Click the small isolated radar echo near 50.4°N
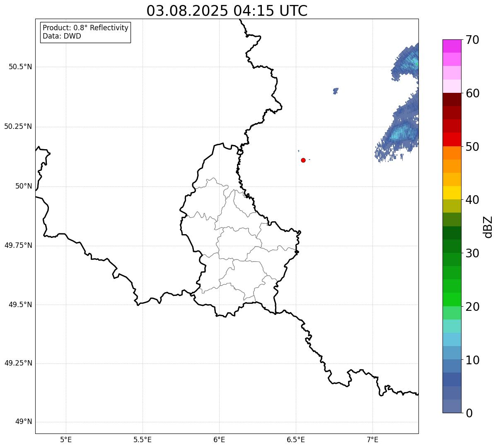The image size is (498, 448). [x=336, y=91]
